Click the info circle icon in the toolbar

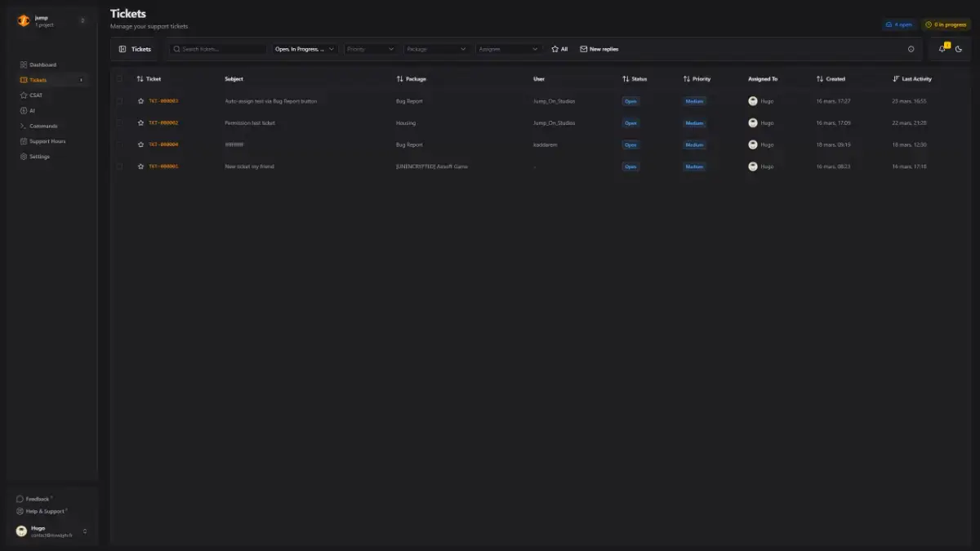point(911,49)
